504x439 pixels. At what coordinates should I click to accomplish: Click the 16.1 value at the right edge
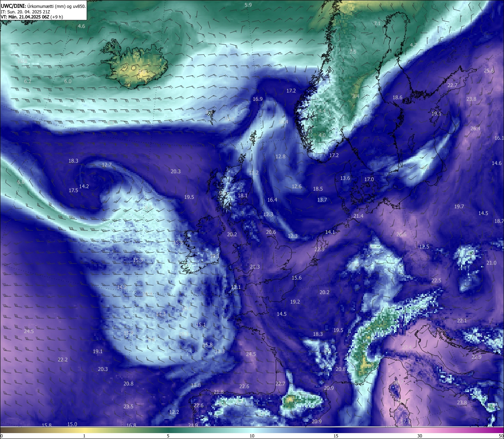[499, 138]
